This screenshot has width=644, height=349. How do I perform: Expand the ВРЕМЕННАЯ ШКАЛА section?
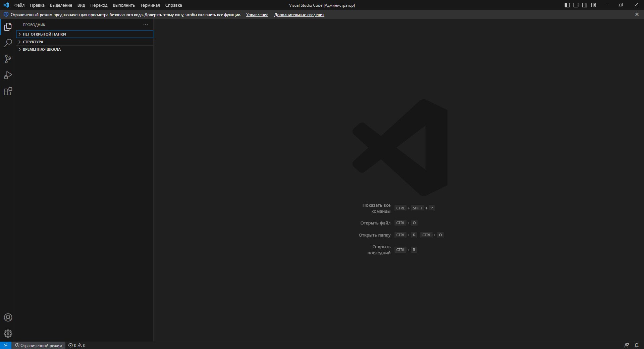(85, 49)
